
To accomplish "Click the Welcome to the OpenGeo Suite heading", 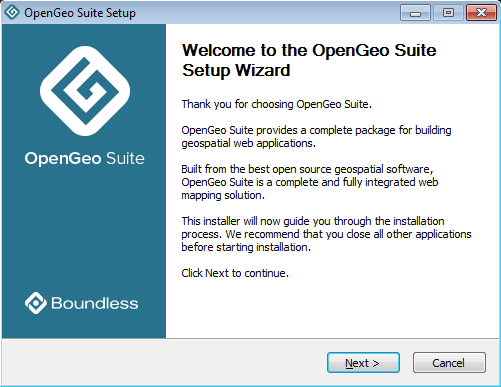I will click(309, 60).
